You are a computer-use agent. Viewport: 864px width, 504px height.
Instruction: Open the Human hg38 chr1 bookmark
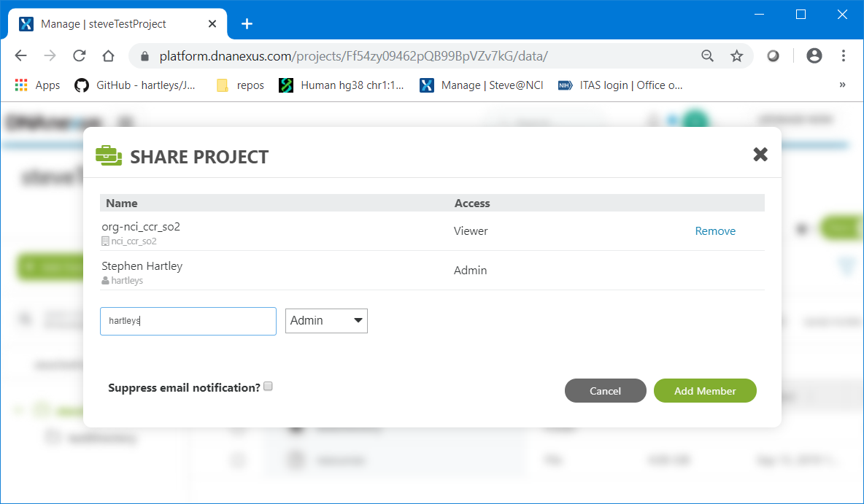click(342, 85)
